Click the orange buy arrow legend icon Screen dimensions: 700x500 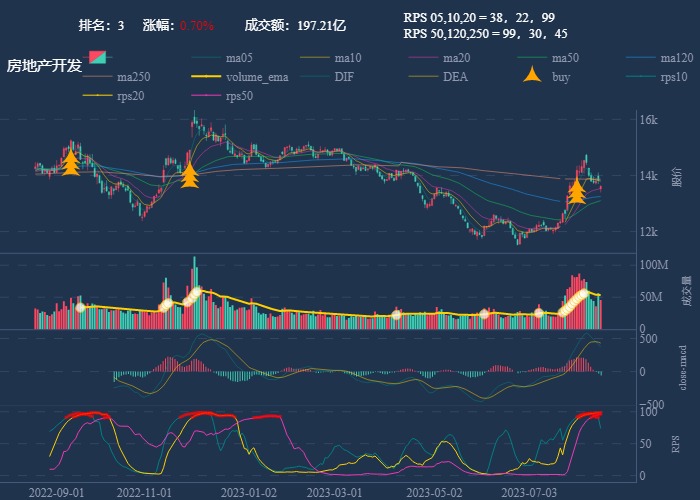point(534,76)
